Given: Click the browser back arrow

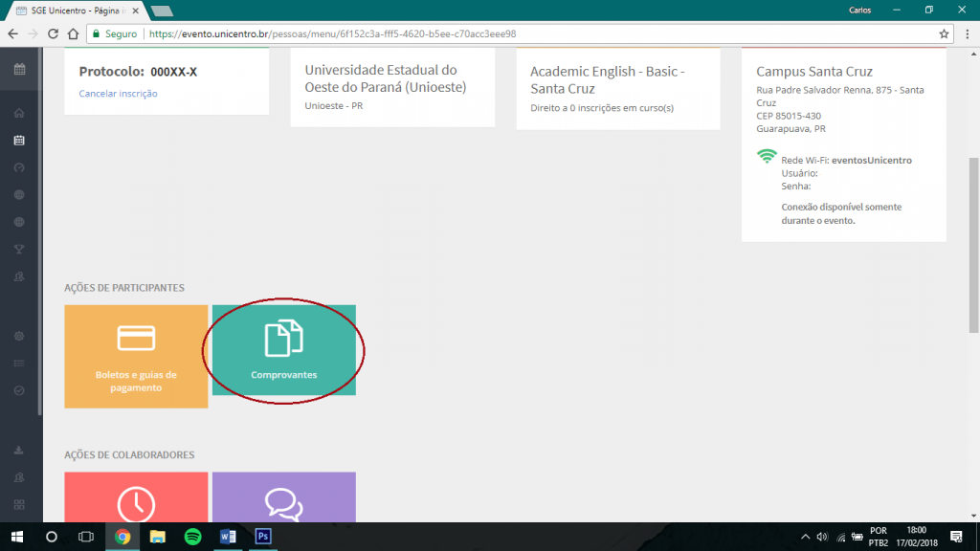Looking at the screenshot, I should [x=12, y=33].
